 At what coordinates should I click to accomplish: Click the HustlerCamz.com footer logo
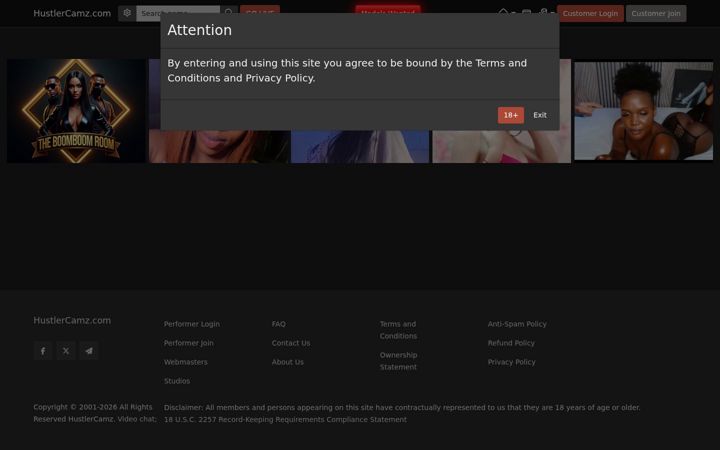[72, 321]
